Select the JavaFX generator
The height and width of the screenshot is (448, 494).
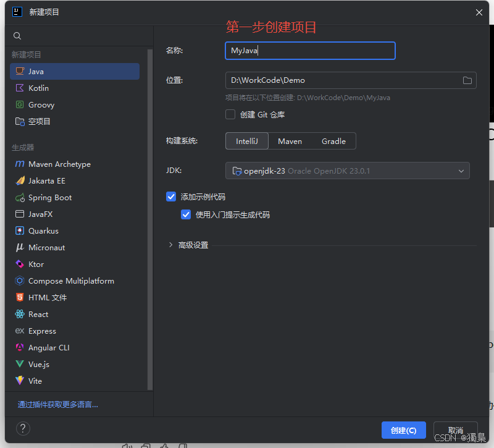pyautogui.click(x=41, y=214)
